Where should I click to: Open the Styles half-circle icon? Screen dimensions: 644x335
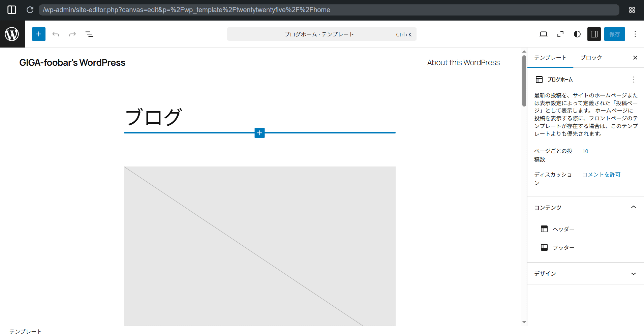[x=577, y=34]
